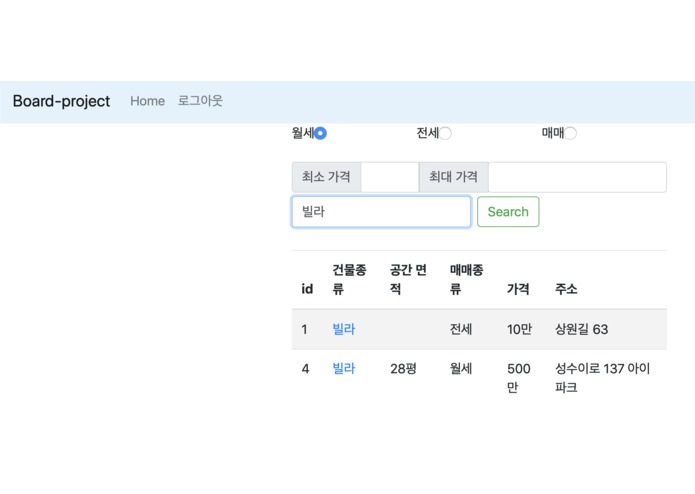695x494 pixels.
Task: Click the address 상원길 63
Action: coord(582,329)
